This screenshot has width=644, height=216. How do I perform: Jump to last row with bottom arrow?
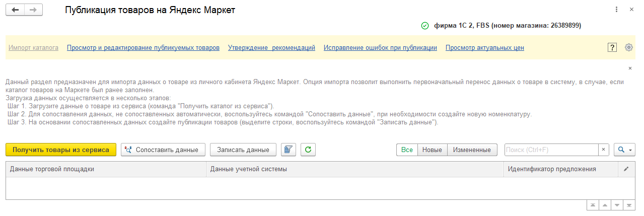(x=628, y=205)
